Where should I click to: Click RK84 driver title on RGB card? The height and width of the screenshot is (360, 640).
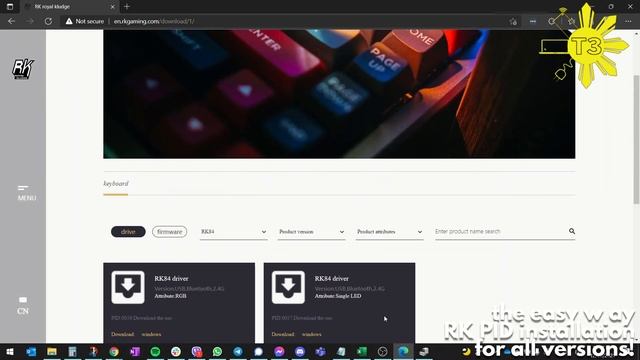click(x=171, y=279)
